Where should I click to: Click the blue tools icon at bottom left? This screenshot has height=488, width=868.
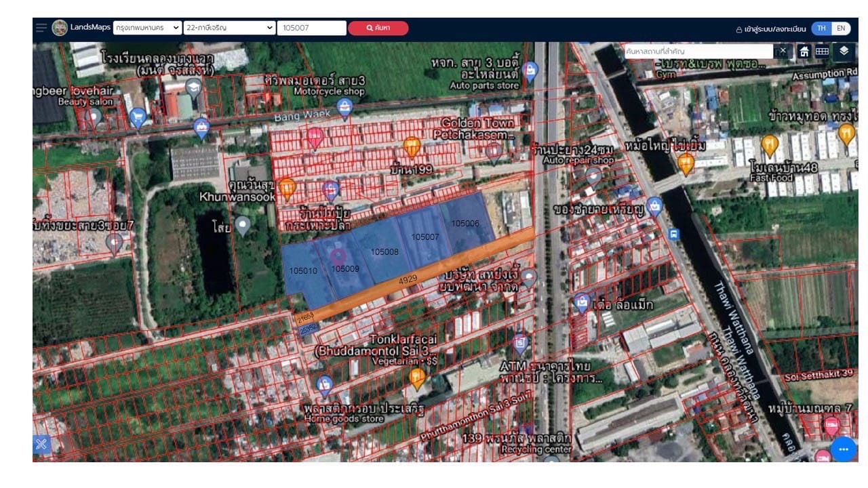[41, 444]
